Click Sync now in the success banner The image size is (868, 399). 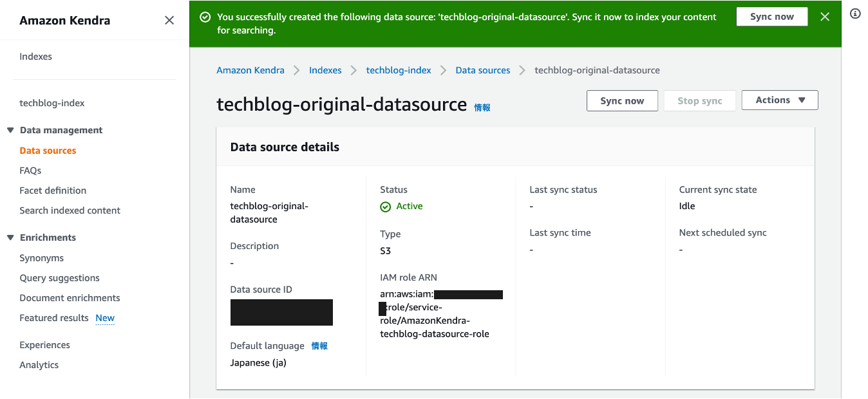click(772, 17)
